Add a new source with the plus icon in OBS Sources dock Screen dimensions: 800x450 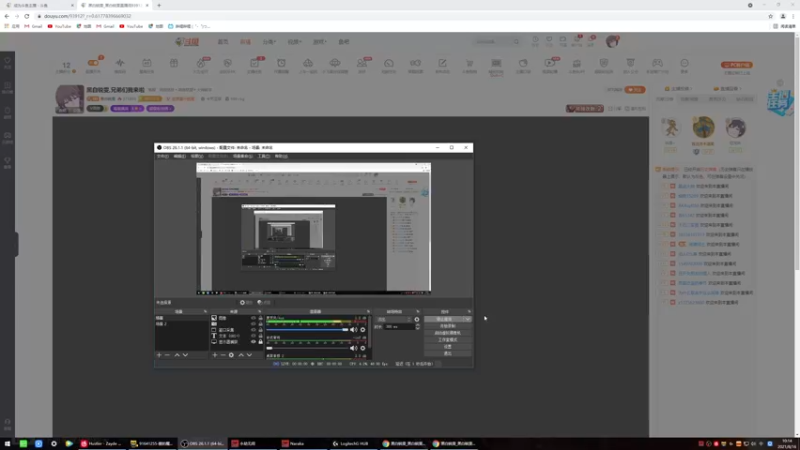tap(215, 355)
